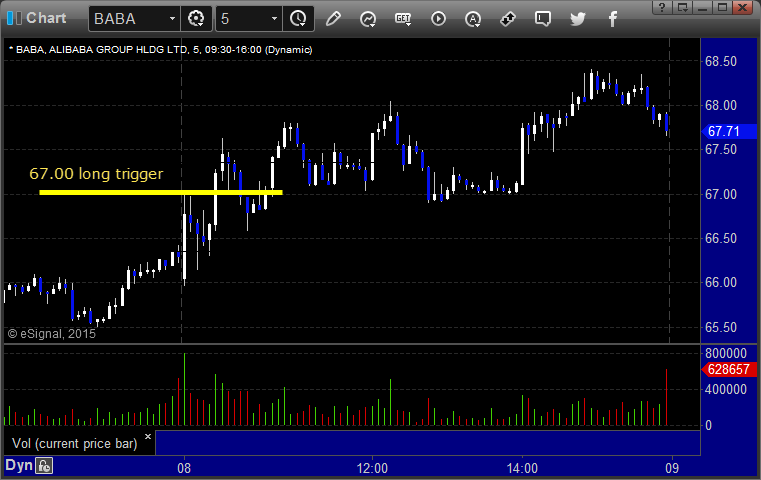Open the help question mark button
The height and width of the screenshot is (480, 761).
pyautogui.click(x=662, y=7)
